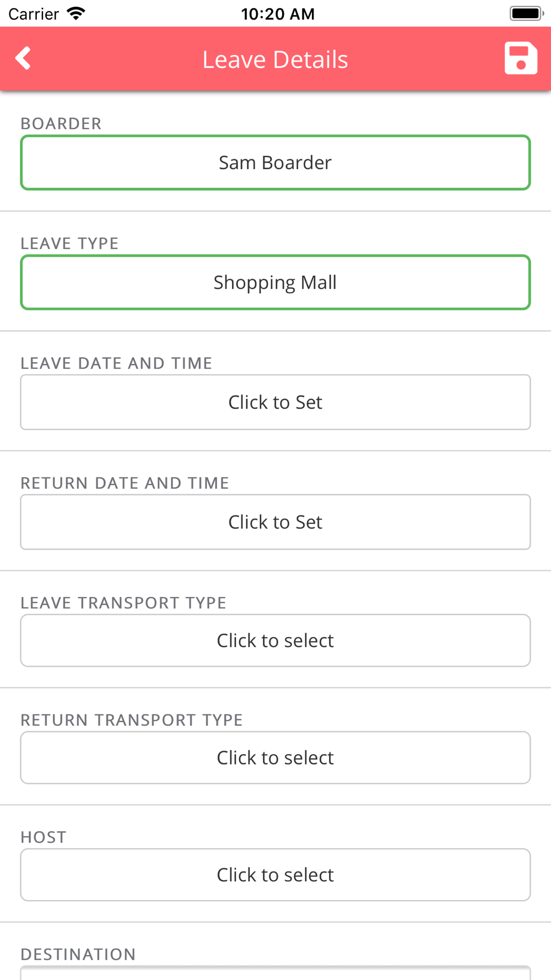Tap the LEAVE TYPE section label
This screenshot has width=551, height=980.
69,243
